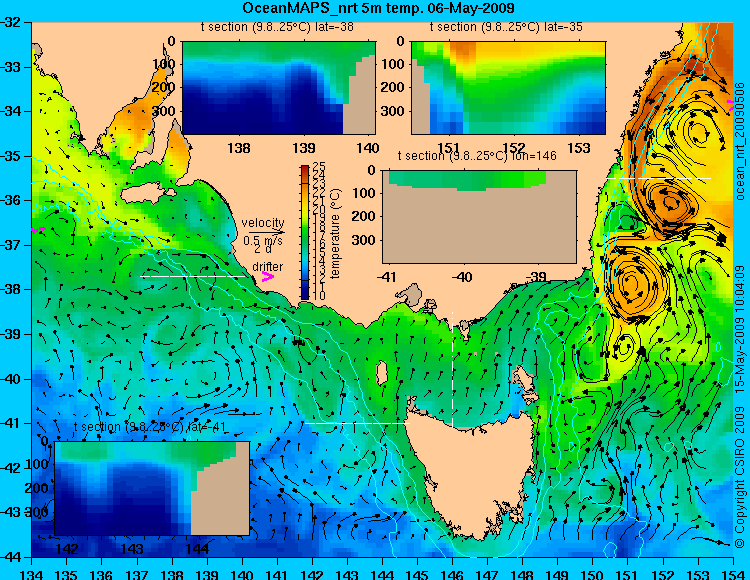Select the 't section' lat=-41 caption

150,427
